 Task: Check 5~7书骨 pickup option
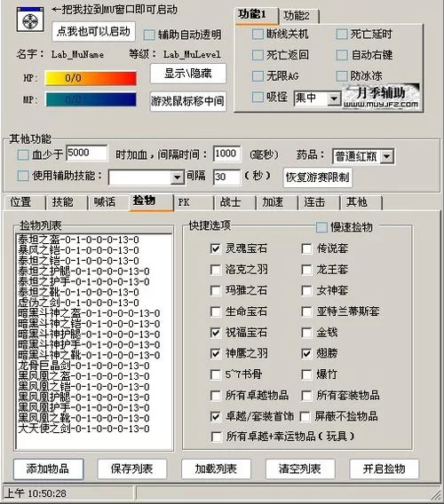pos(215,374)
